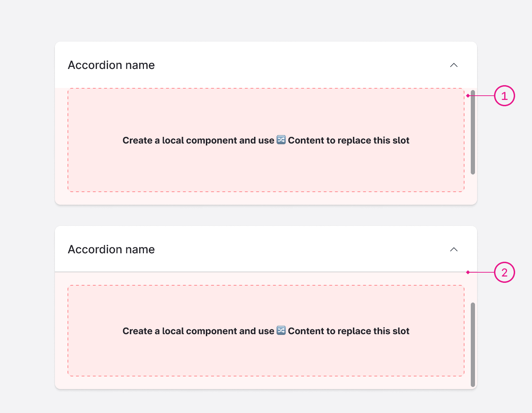Click the shuffle icon in the second slot text

[x=280, y=331]
